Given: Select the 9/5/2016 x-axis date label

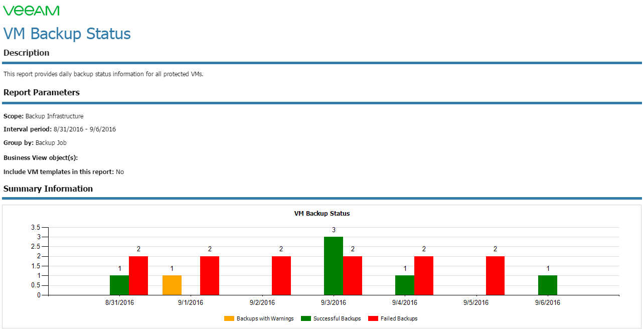Looking at the screenshot, I should pos(476,302).
